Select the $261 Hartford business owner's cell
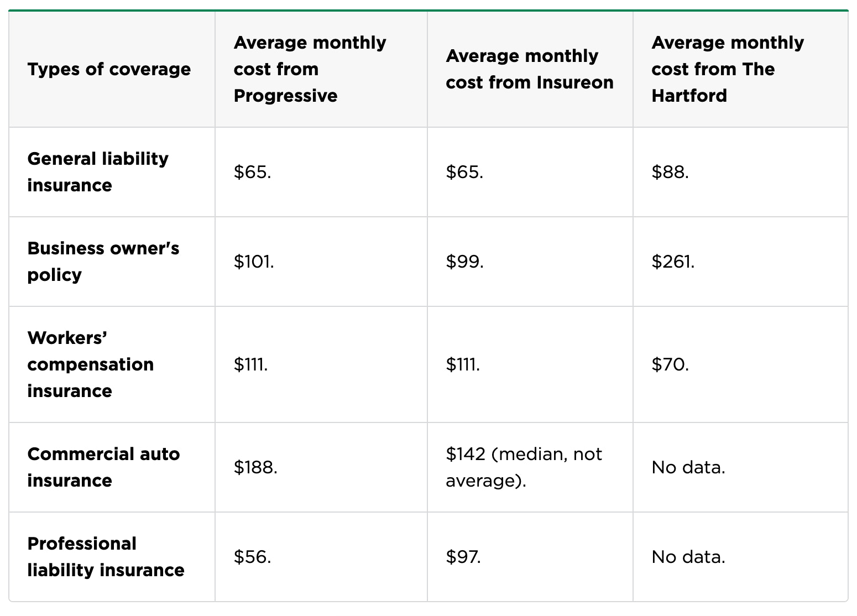 [673, 262]
